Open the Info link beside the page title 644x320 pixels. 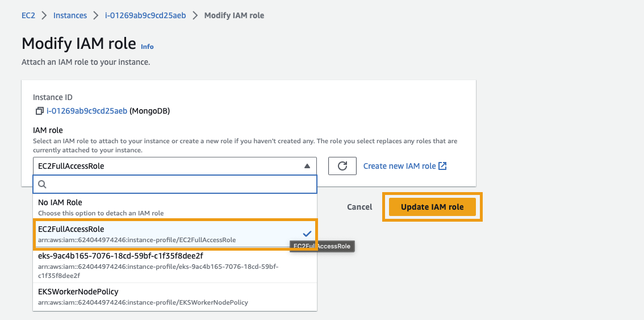(147, 47)
